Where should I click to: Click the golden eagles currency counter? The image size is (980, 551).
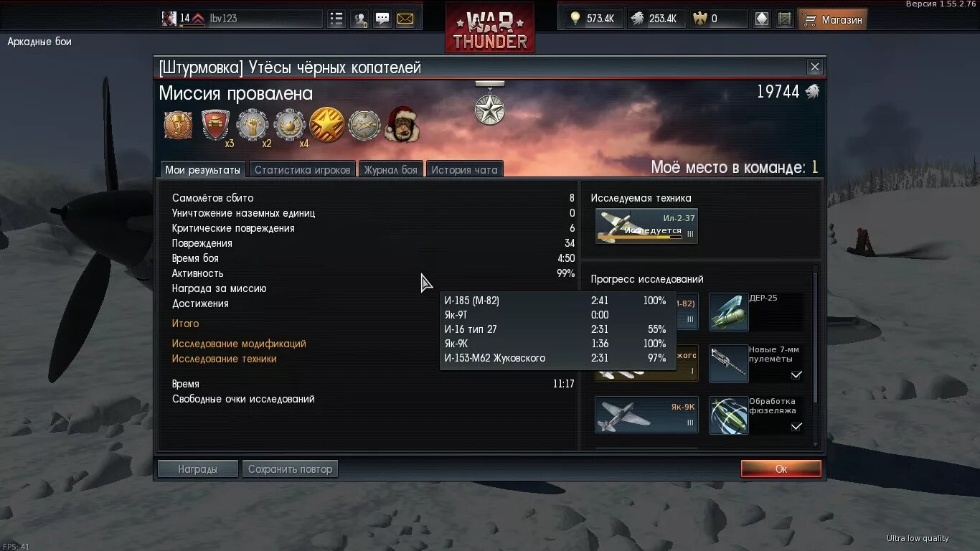tap(717, 19)
